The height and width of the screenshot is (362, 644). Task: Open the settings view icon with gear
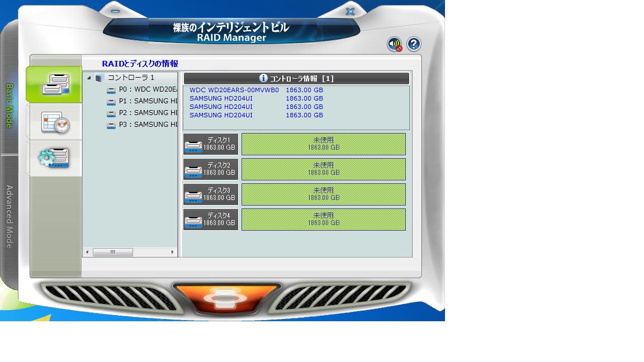(x=55, y=158)
